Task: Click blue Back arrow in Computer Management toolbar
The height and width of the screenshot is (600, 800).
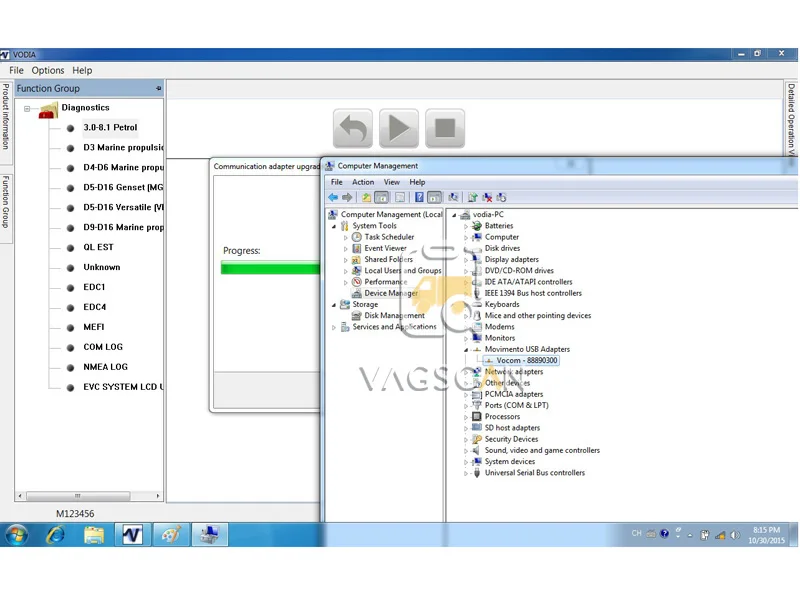Action: [x=333, y=197]
